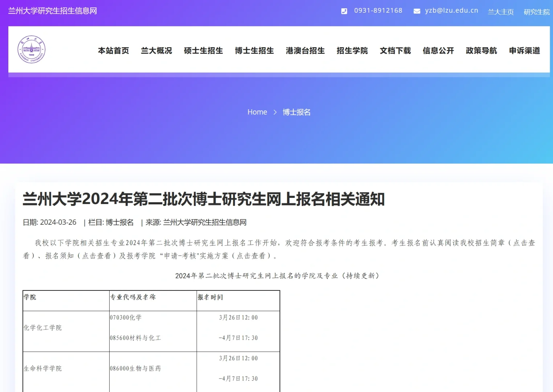Viewport: 553px width, 392px height.
Task: Click the 报名时间 table header cell
Action: click(238, 301)
